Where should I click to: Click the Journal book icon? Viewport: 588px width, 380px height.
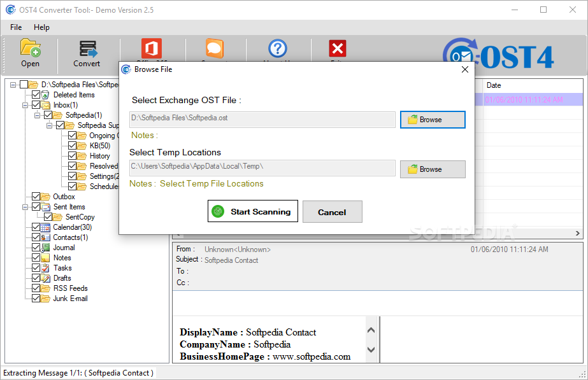(x=45, y=248)
